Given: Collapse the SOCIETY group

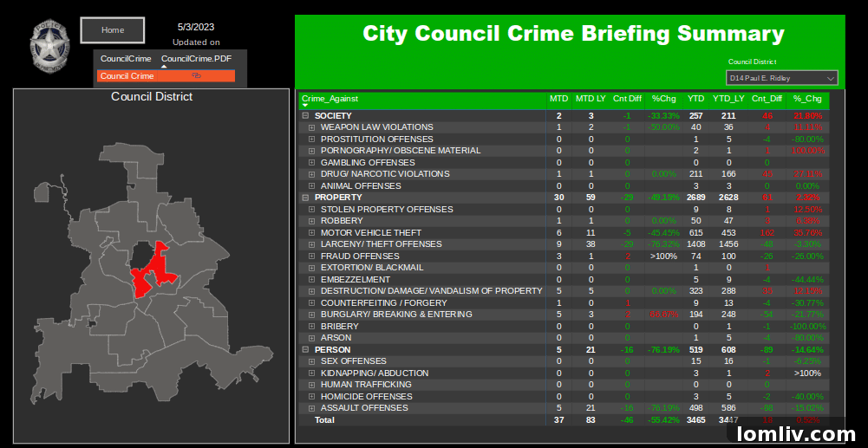Looking at the screenshot, I should [305, 116].
